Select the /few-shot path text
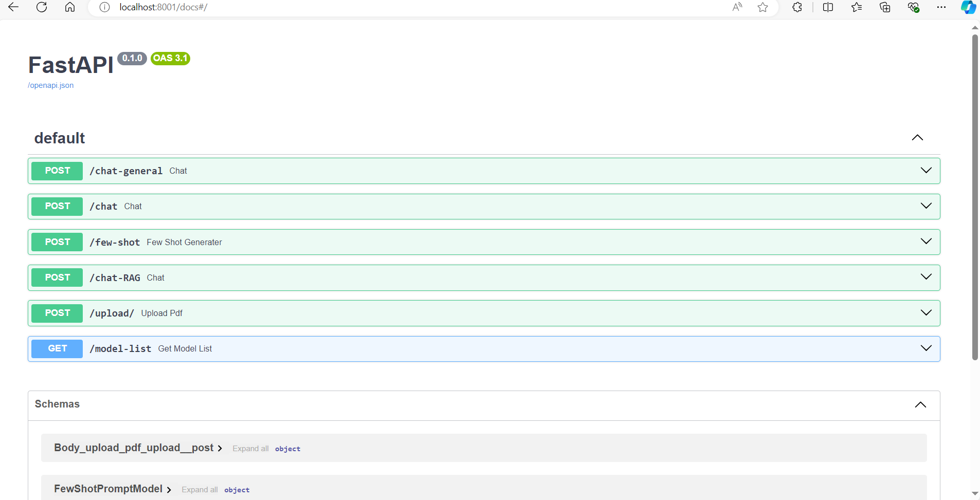Screen dimensions: 980x500 pos(115,242)
